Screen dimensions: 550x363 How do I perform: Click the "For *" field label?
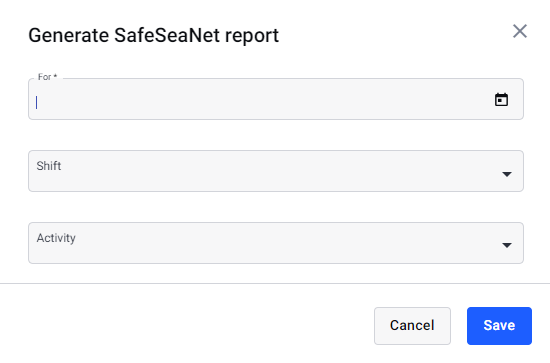47,77
